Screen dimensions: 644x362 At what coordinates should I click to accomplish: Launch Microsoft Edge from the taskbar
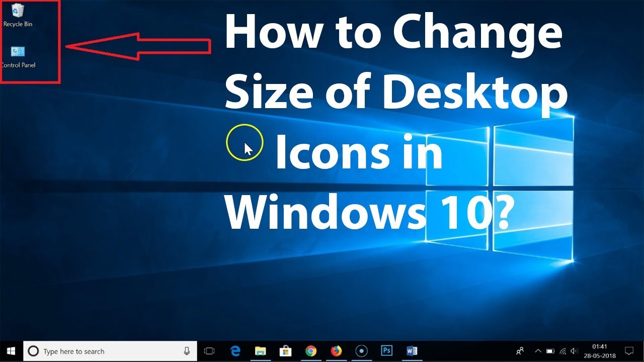[x=235, y=351]
